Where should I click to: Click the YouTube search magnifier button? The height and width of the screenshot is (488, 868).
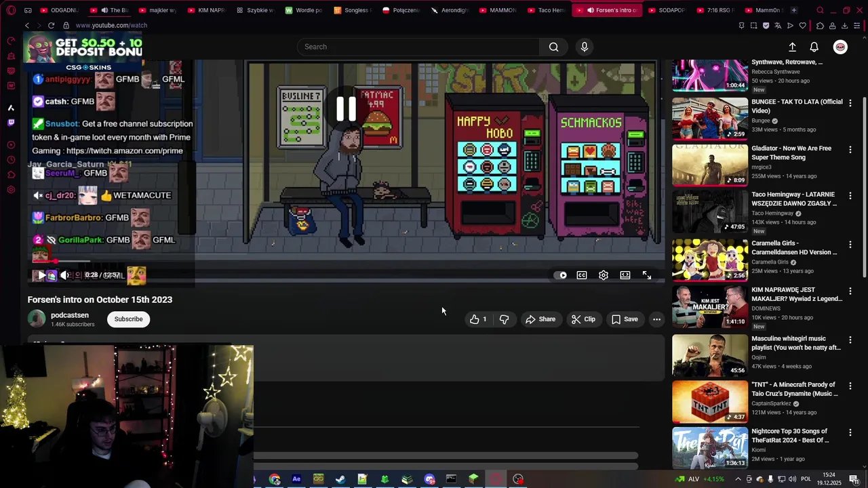pyautogui.click(x=554, y=47)
